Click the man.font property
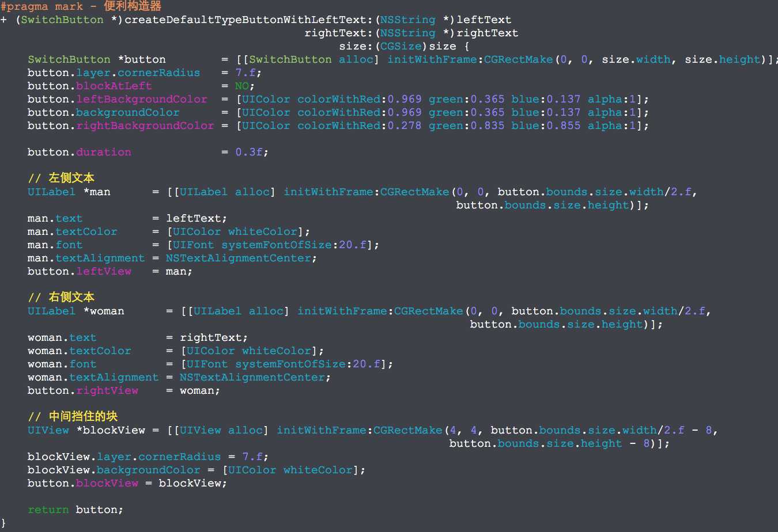Image resolution: width=778 pixels, height=532 pixels. pos(55,245)
